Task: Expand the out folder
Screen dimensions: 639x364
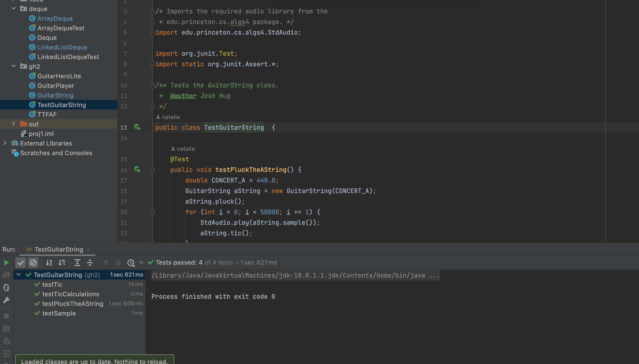Action: click(14, 124)
